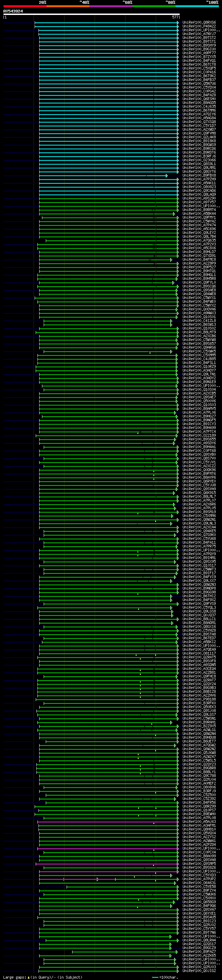
Task: Open hit UniRef100_A7NYJ7
Action: click(199, 34)
